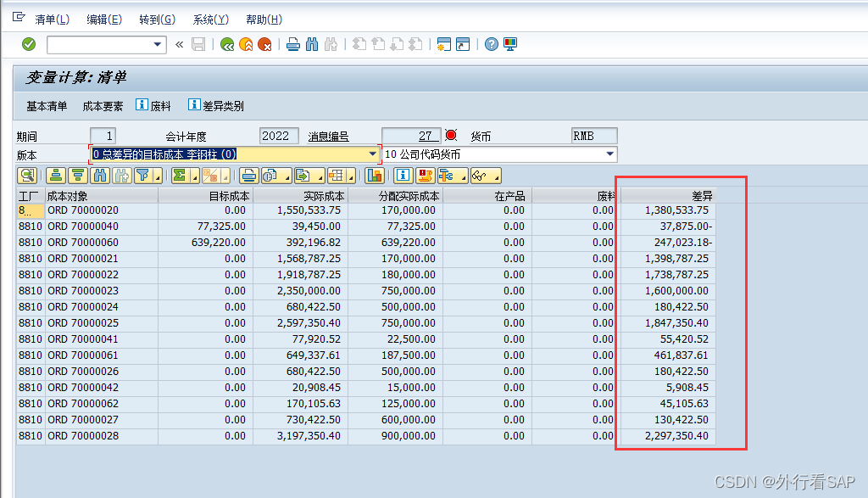Click the Sort Descending icon
Screen dimensions: 868x498
click(x=78, y=176)
